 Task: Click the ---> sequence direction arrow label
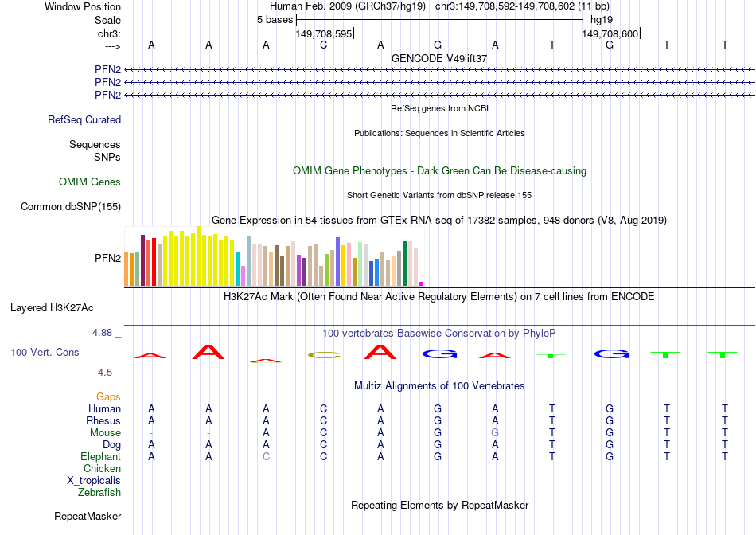tap(112, 46)
